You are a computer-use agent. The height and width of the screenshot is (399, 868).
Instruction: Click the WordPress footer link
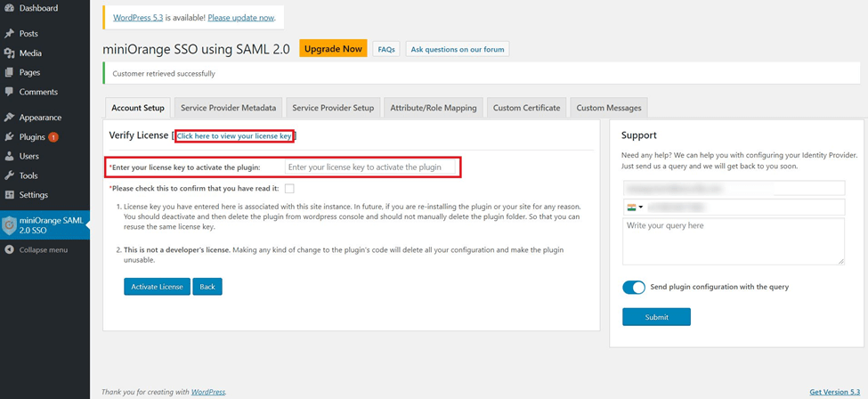click(x=208, y=392)
